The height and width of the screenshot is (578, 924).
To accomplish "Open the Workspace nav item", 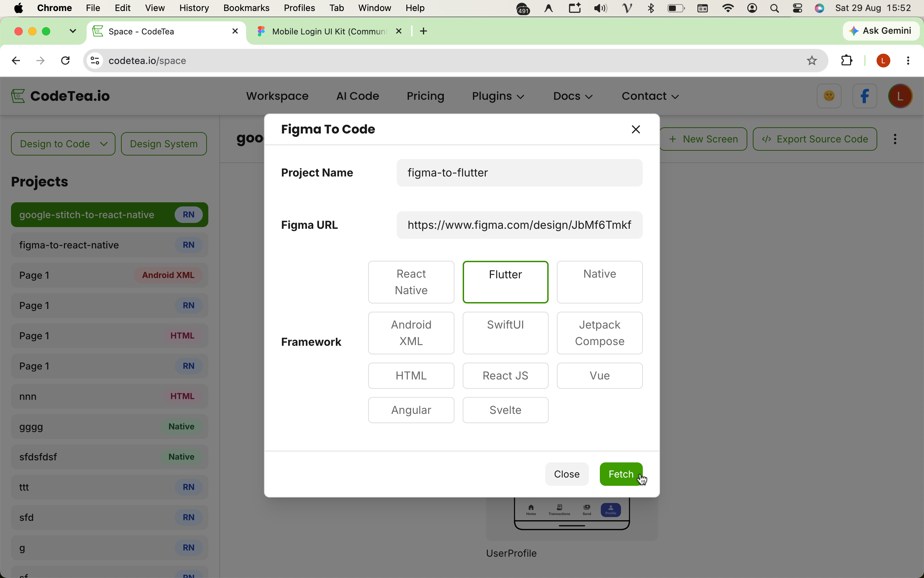I will pyautogui.click(x=277, y=96).
